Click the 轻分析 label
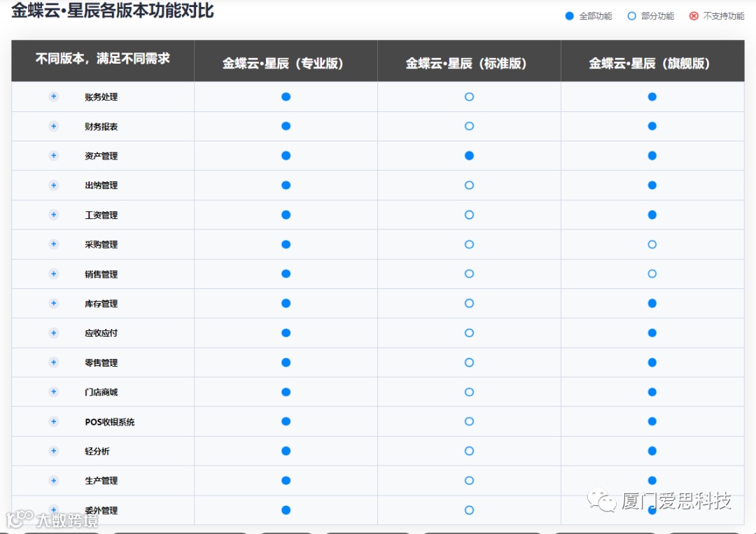The image size is (756, 534). 97,451
